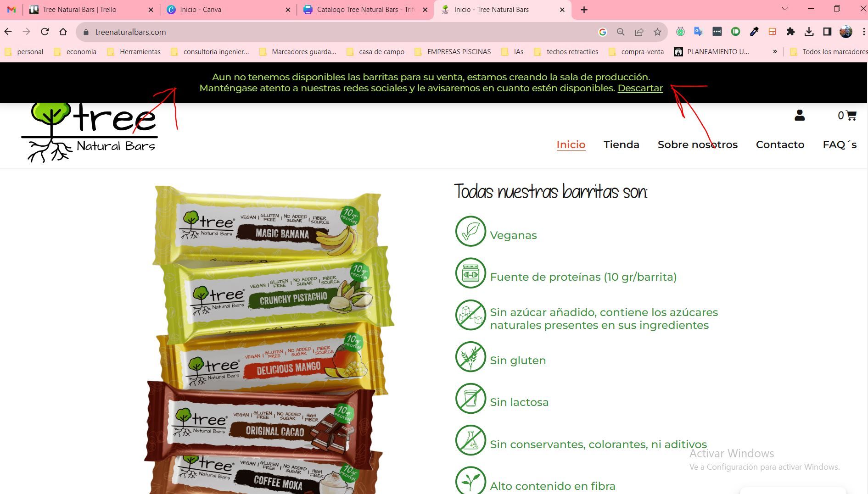Open the FAQ´s menu item

840,144
